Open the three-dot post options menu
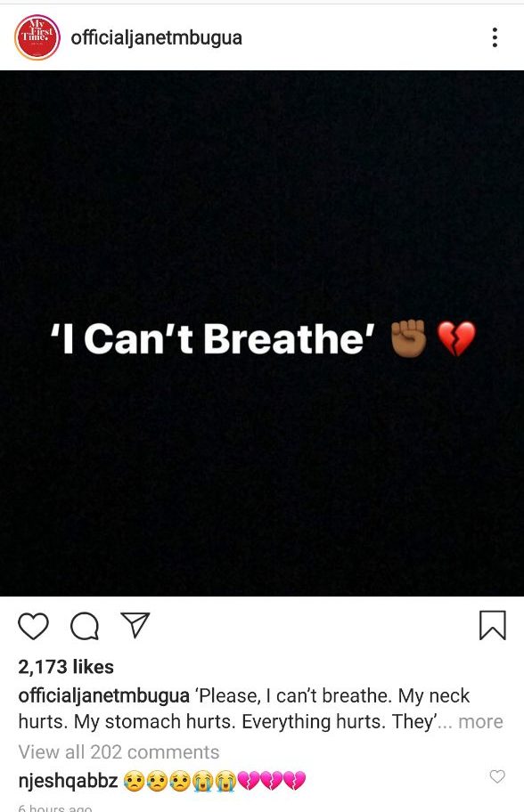Image resolution: width=524 pixels, height=812 pixels. click(x=495, y=37)
